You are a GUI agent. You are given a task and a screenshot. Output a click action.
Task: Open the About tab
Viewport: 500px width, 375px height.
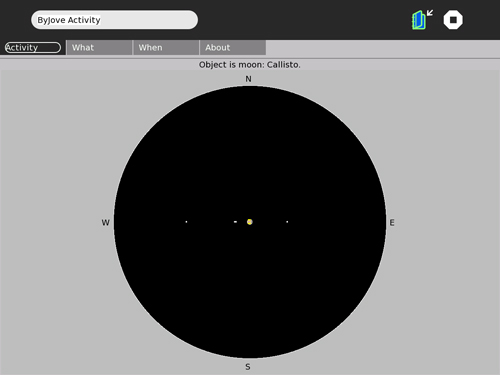(233, 47)
